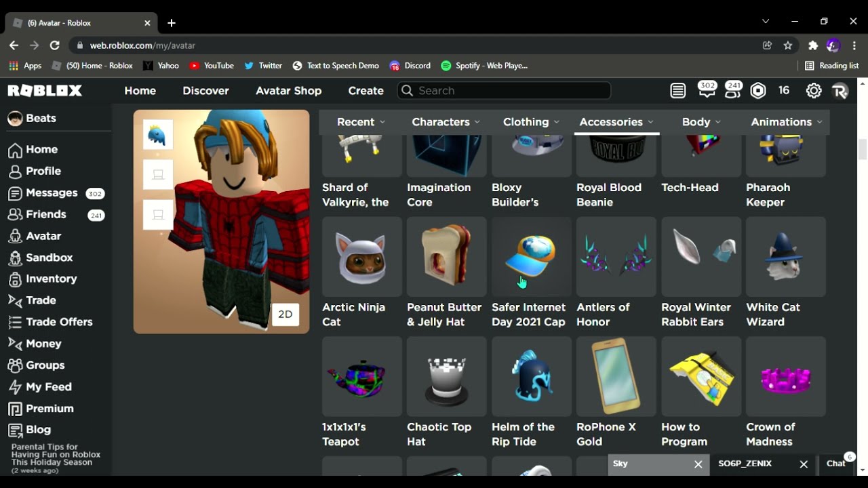Expand the Animations dropdown

click(x=787, y=122)
